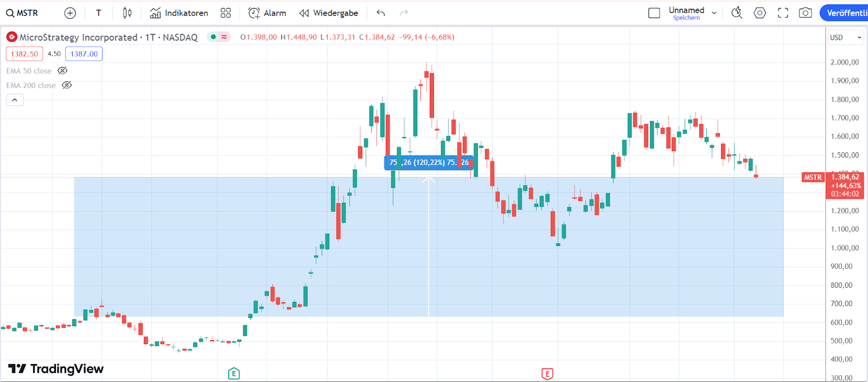Screen dimensions: 868x382
Task: Open the Indikatoren dialog
Action: pyautogui.click(x=179, y=13)
